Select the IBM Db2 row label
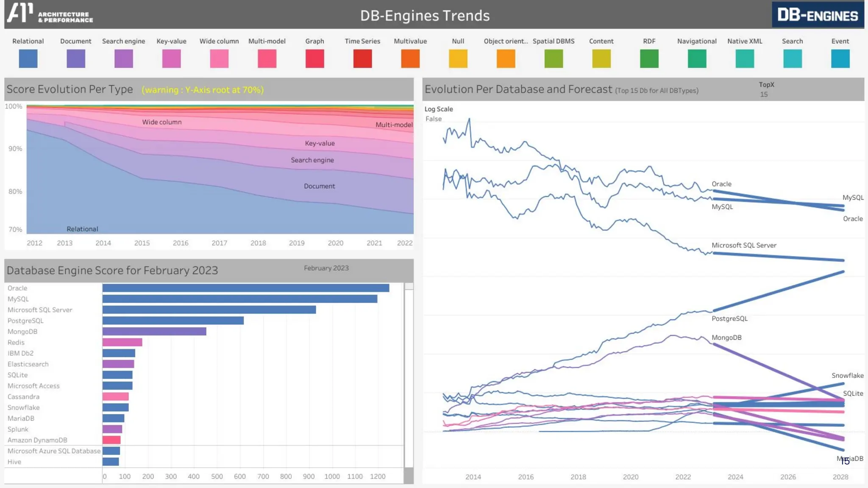Viewport: 868px width, 488px height. pyautogui.click(x=20, y=353)
